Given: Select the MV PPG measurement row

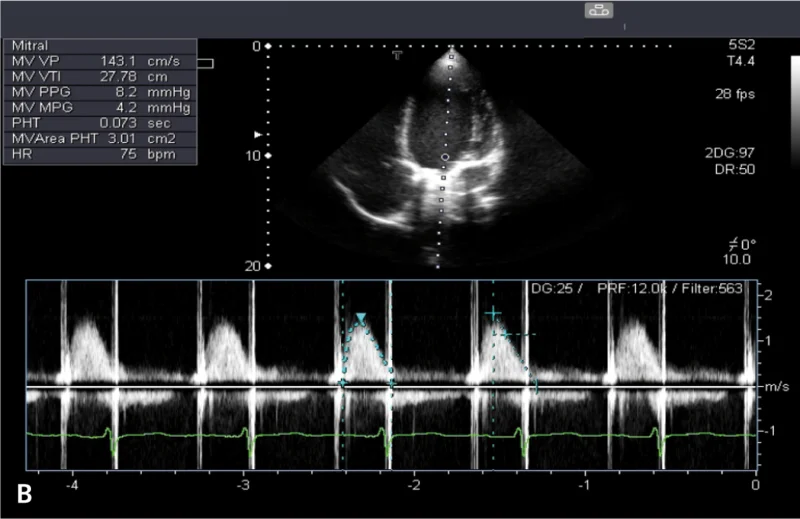Looking at the screenshot, I should pyautogui.click(x=100, y=92).
